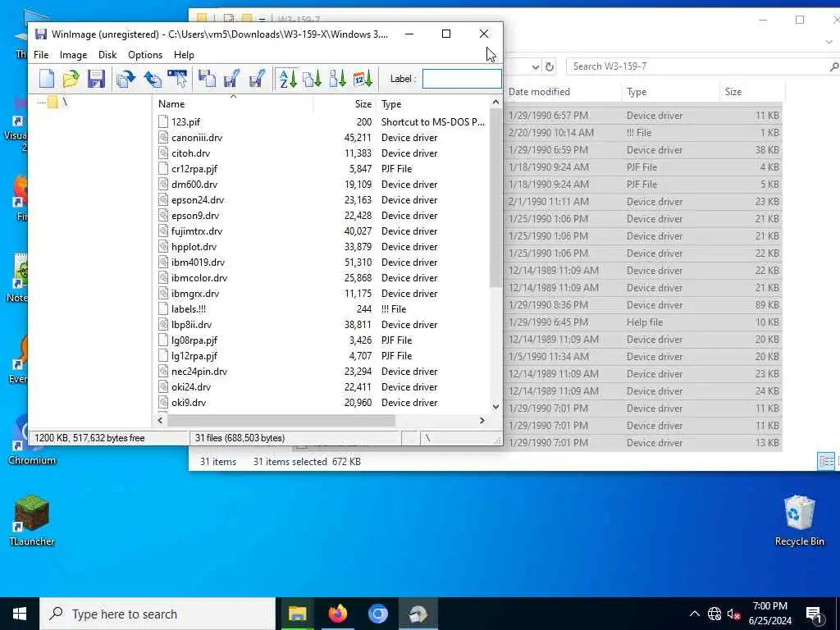
Task: Open the network tray icon
Action: 714,614
